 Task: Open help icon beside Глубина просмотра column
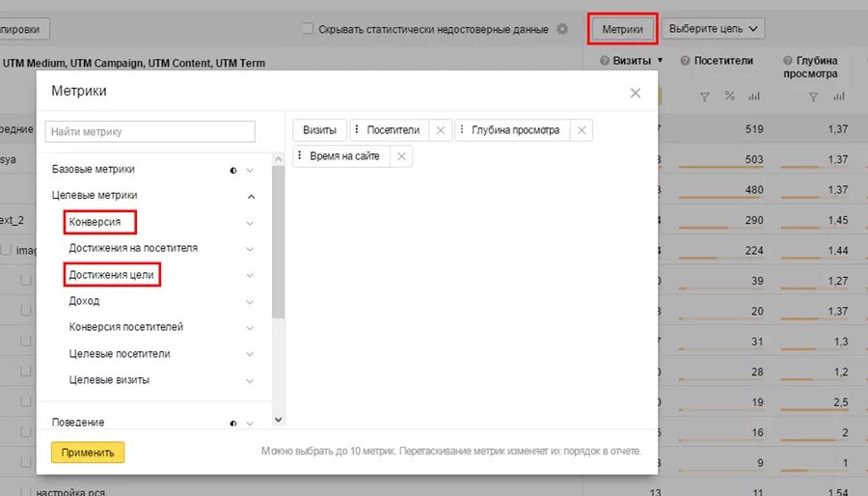[788, 61]
